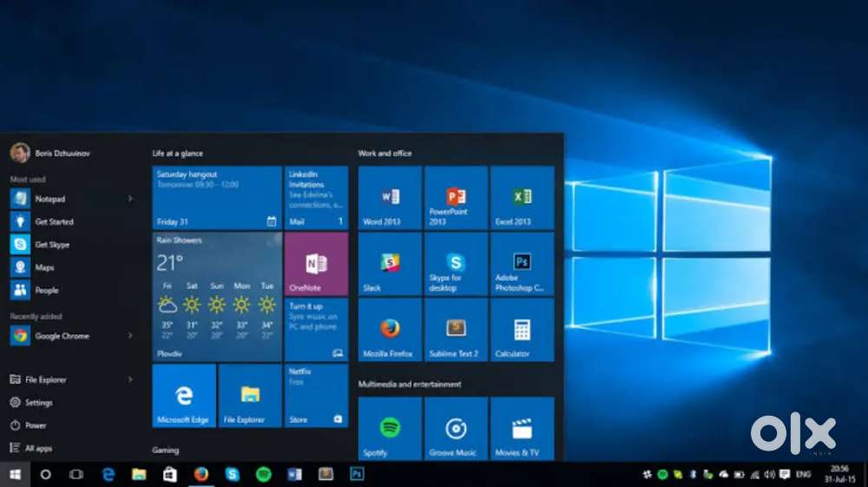Click the Life at a glance group title
Screen dimensions: 868x487
pos(178,154)
